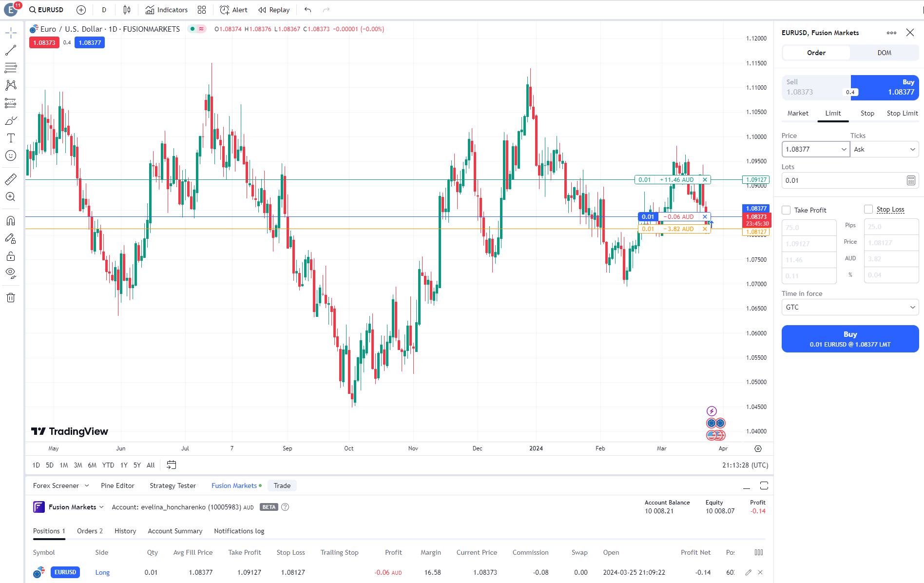Open the Ticks Ask dropdown

(x=885, y=149)
